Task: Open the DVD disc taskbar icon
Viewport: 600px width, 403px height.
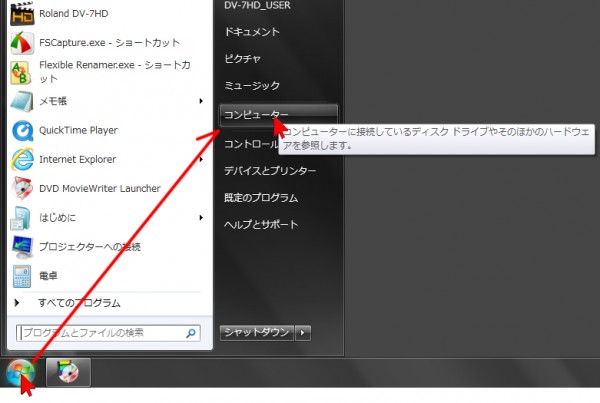Action: tap(68, 372)
